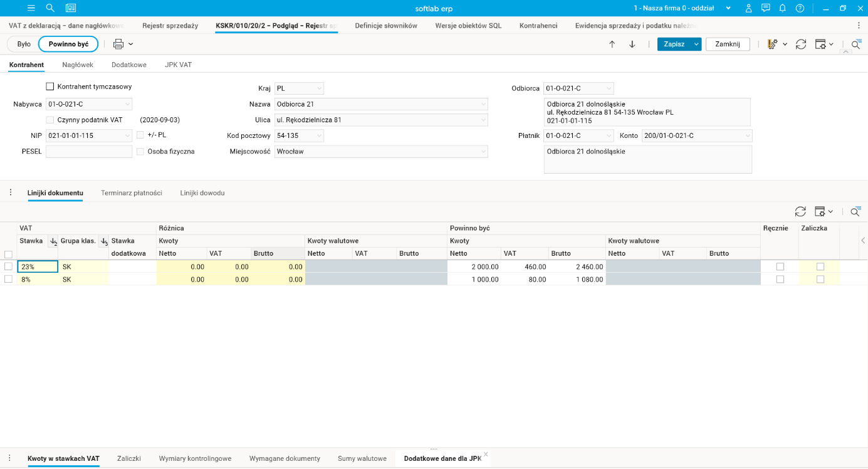Open the news panel icon in title bar

(x=71, y=8)
